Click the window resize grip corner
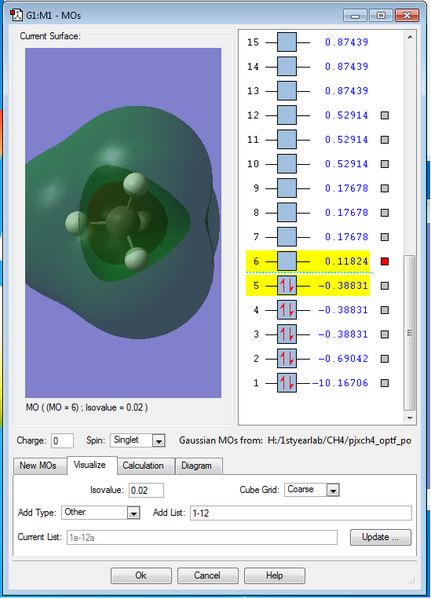The height and width of the screenshot is (599, 431). tap(412, 581)
